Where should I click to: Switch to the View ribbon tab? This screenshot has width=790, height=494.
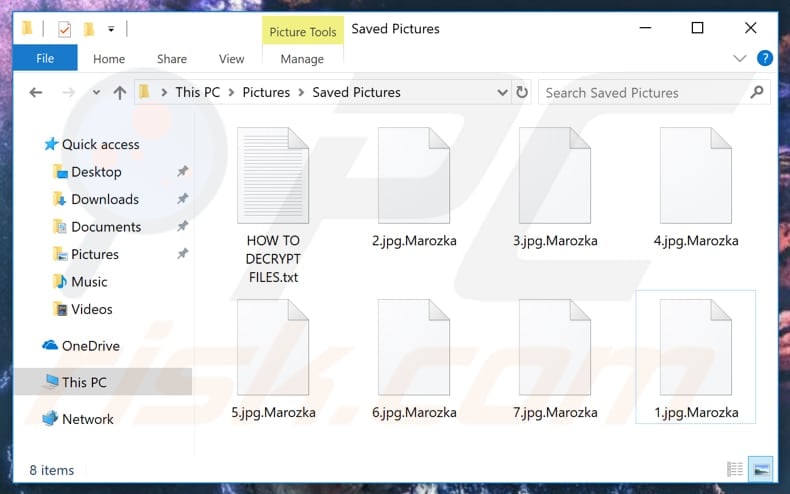pyautogui.click(x=231, y=59)
